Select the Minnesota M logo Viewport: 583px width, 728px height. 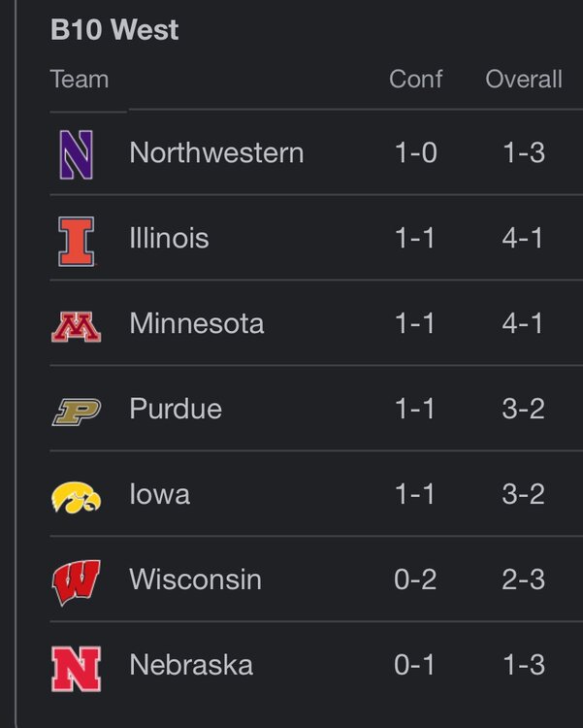point(76,324)
